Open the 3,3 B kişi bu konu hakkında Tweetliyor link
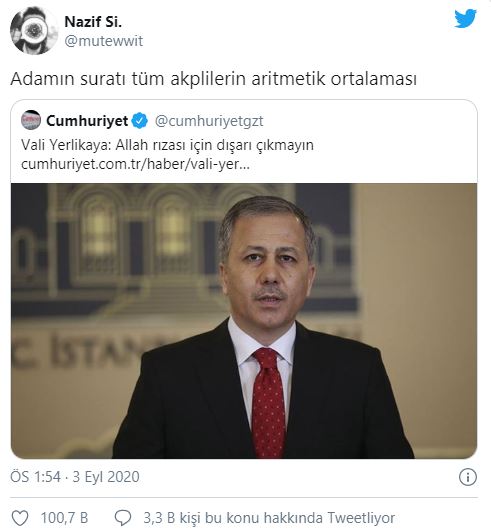491x530 pixels. tap(269, 518)
